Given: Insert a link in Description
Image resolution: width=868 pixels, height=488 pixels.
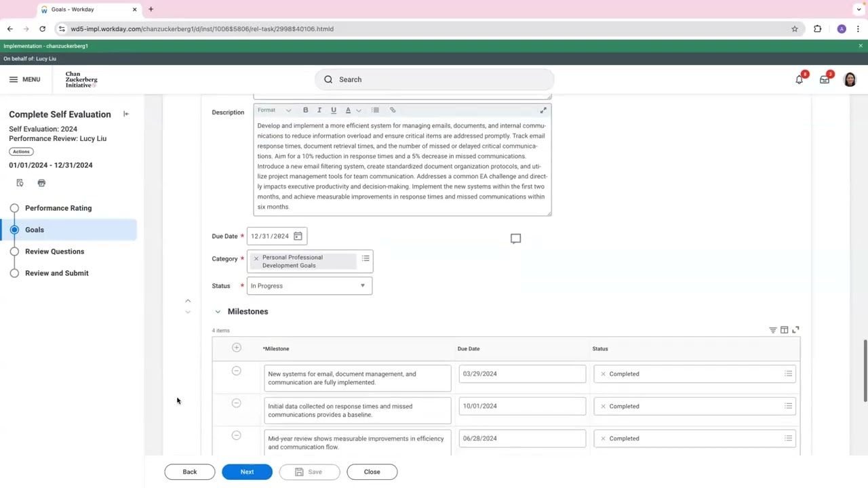Looking at the screenshot, I should (x=393, y=110).
